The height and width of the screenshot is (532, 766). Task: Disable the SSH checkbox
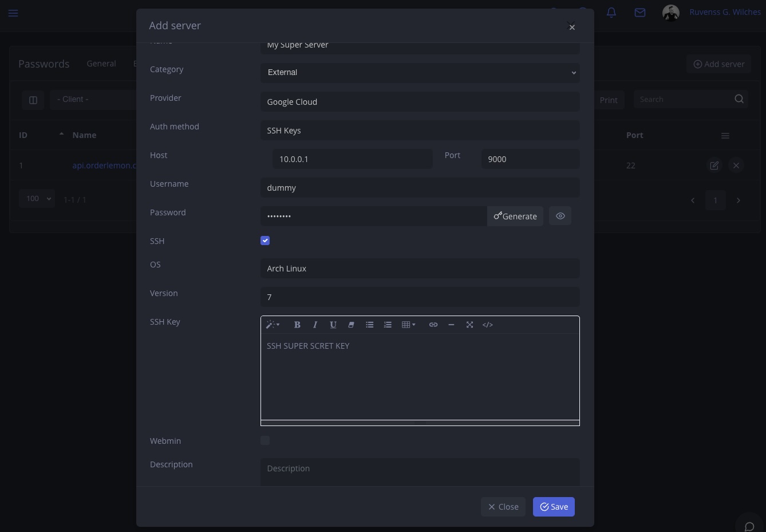coord(264,241)
